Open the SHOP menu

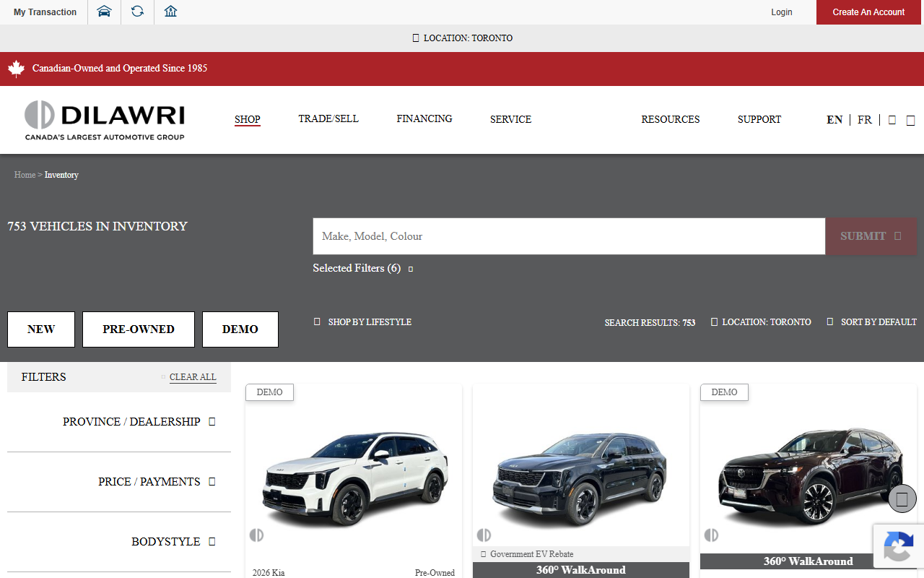click(x=248, y=119)
